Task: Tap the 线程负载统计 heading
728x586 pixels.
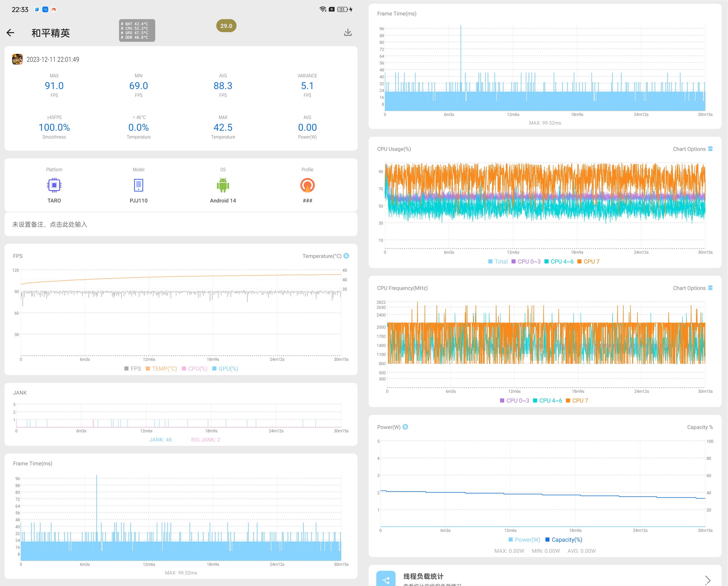Action: coord(423,576)
